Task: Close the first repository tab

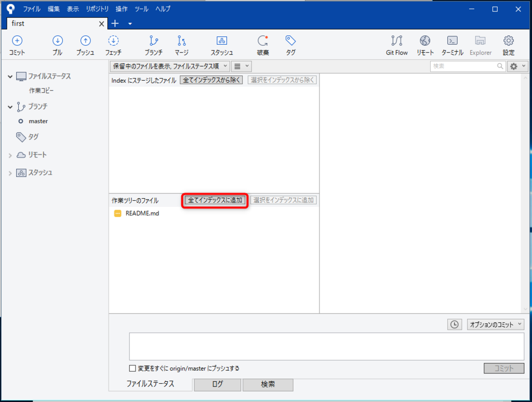Action: point(101,24)
